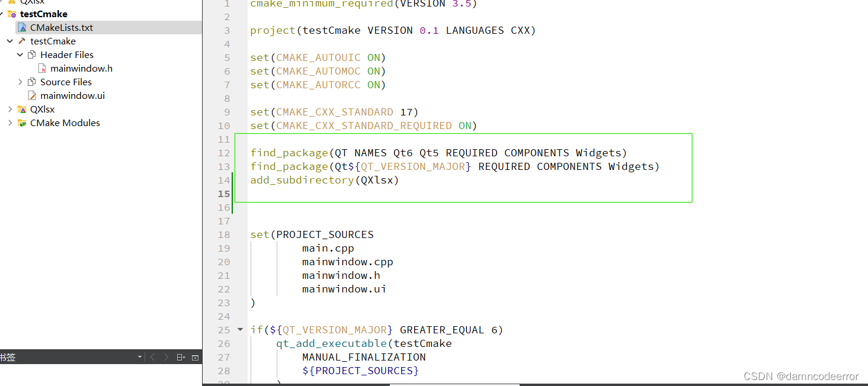Screen dimensions: 868x386
Task: Select the testCmake subproject node
Action: coord(54,40)
